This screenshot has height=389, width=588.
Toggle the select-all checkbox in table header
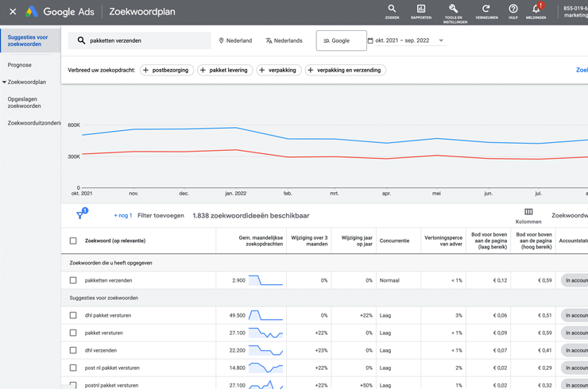pos(73,241)
